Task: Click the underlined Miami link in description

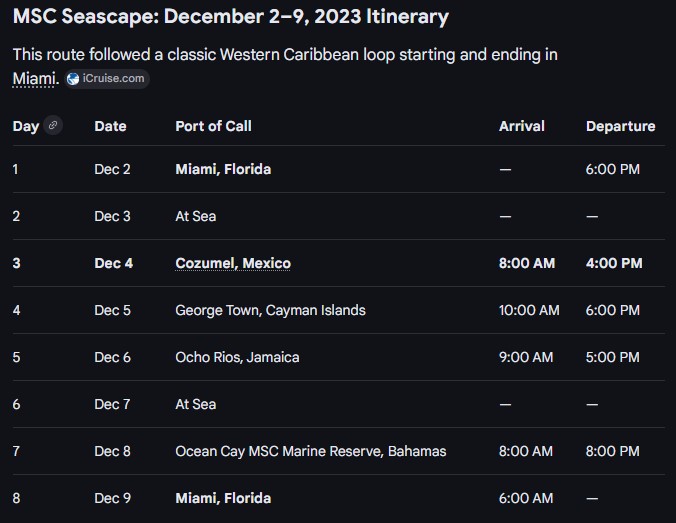Action: (34, 78)
